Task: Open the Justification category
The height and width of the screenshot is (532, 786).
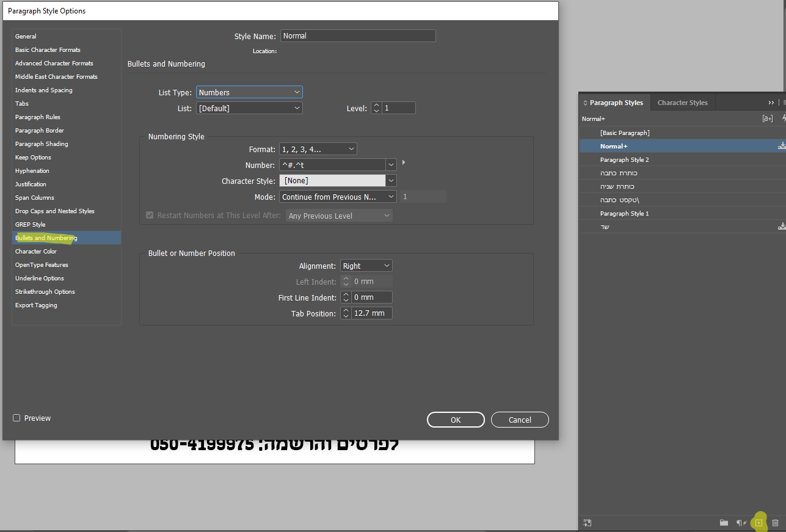Action: click(x=67, y=184)
